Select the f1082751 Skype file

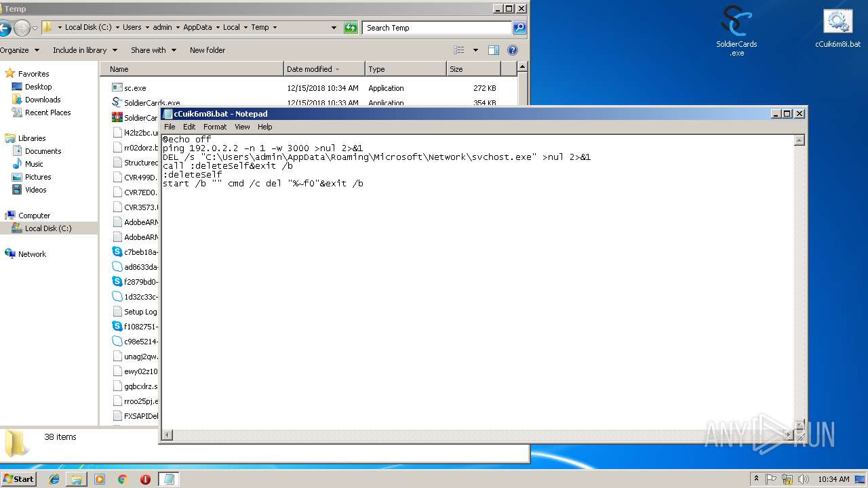click(x=135, y=326)
